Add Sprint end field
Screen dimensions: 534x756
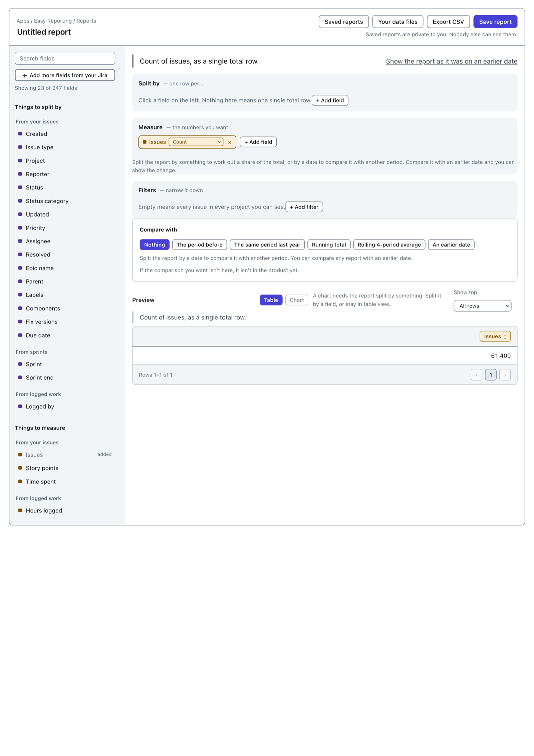[x=65, y=378]
